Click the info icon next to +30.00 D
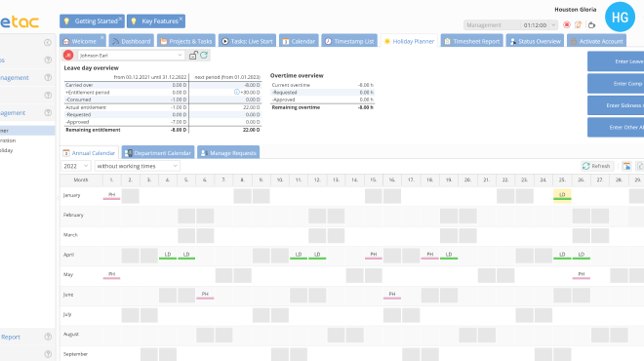Image resolution: width=644 pixels, height=361 pixels. click(236, 92)
